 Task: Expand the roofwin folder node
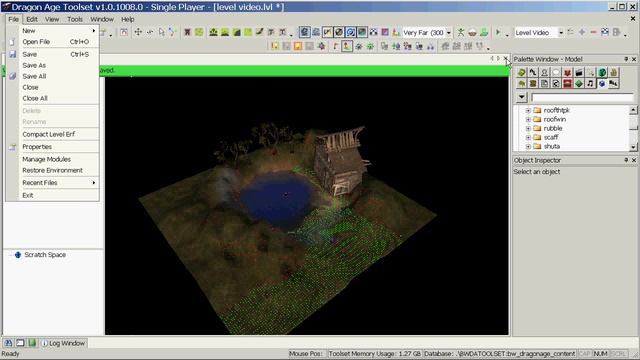point(528,119)
